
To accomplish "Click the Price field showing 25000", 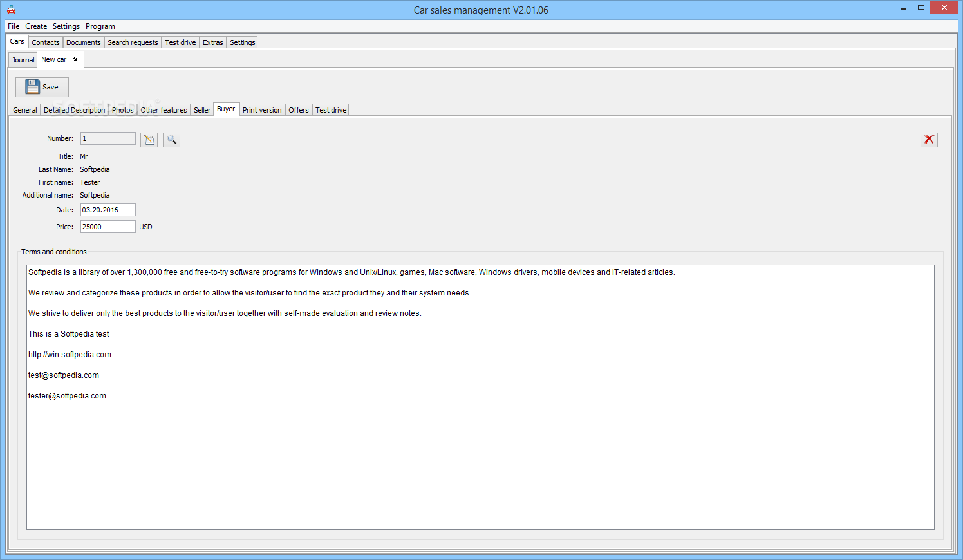I will [x=108, y=227].
